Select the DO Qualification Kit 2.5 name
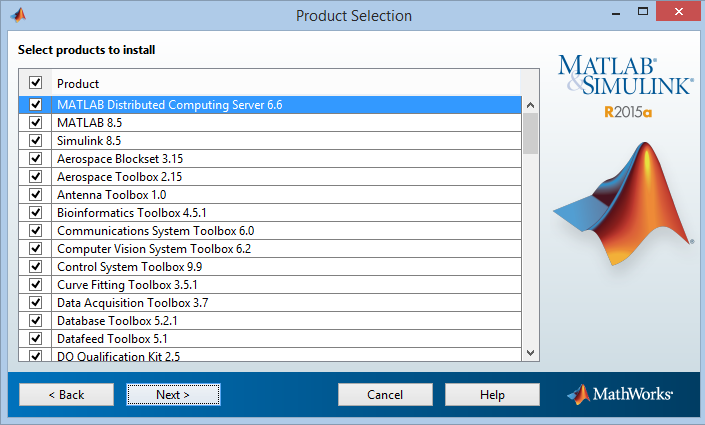Image resolution: width=705 pixels, height=425 pixels. pyautogui.click(x=118, y=356)
